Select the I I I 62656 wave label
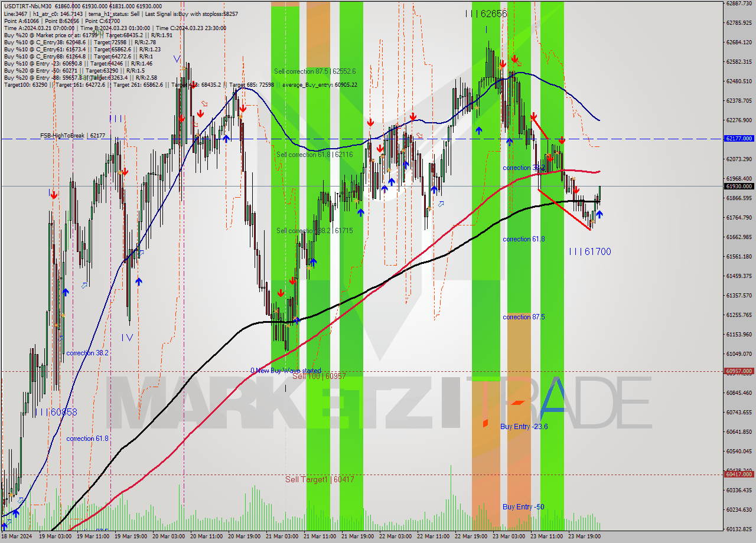 tap(486, 14)
